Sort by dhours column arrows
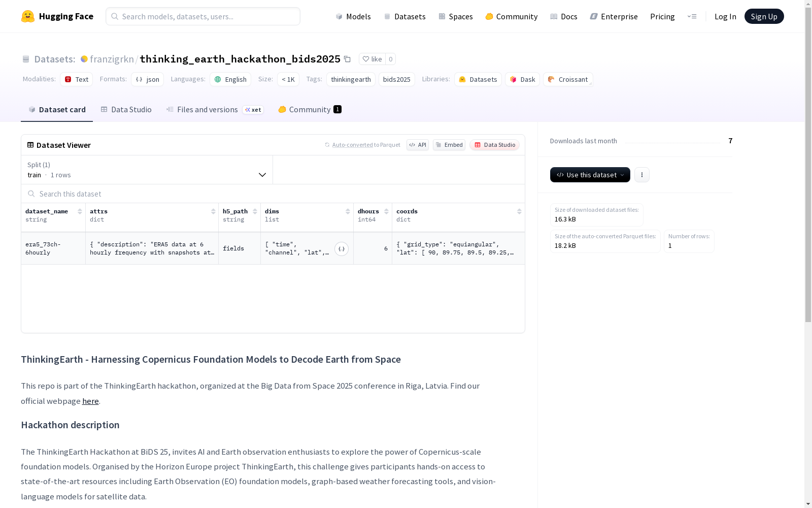 click(x=386, y=211)
